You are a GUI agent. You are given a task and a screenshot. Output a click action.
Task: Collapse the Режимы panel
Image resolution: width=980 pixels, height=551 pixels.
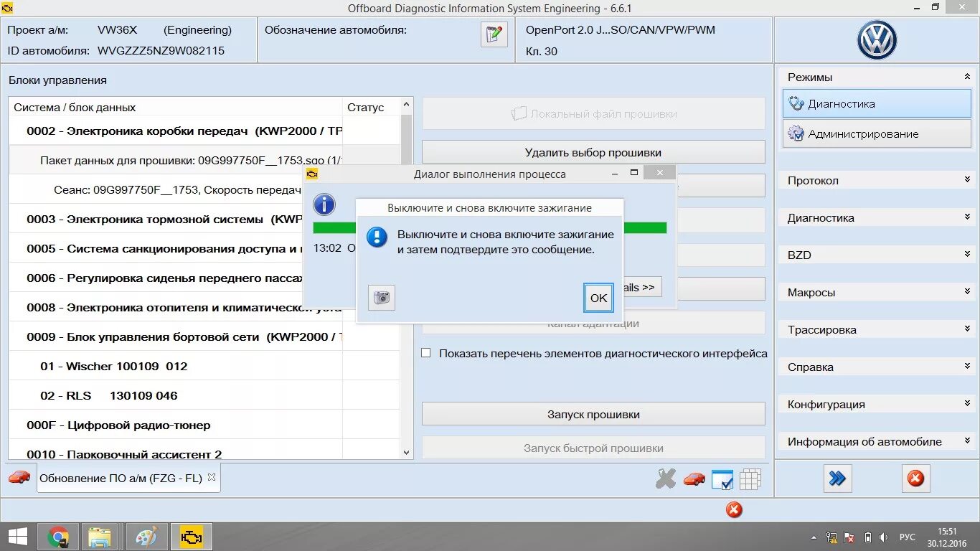[967, 77]
